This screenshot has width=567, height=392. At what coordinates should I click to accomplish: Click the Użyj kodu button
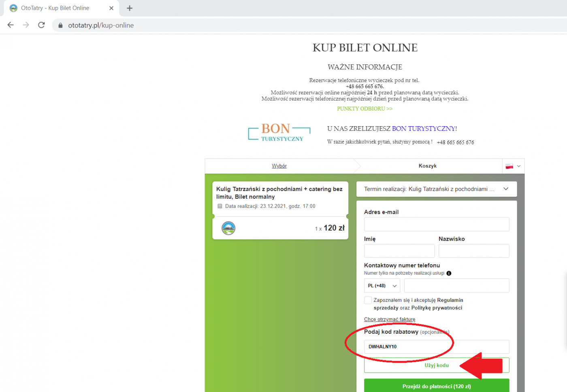[436, 365]
